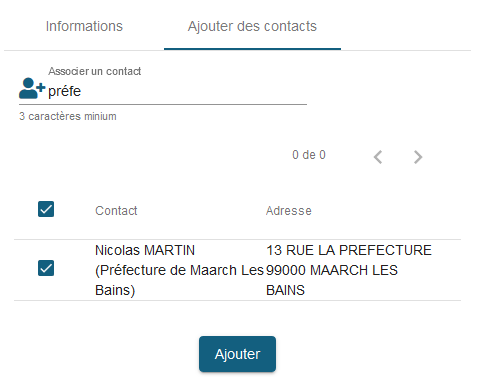
Task: Go to previous page with left chevron
Action: [x=378, y=157]
